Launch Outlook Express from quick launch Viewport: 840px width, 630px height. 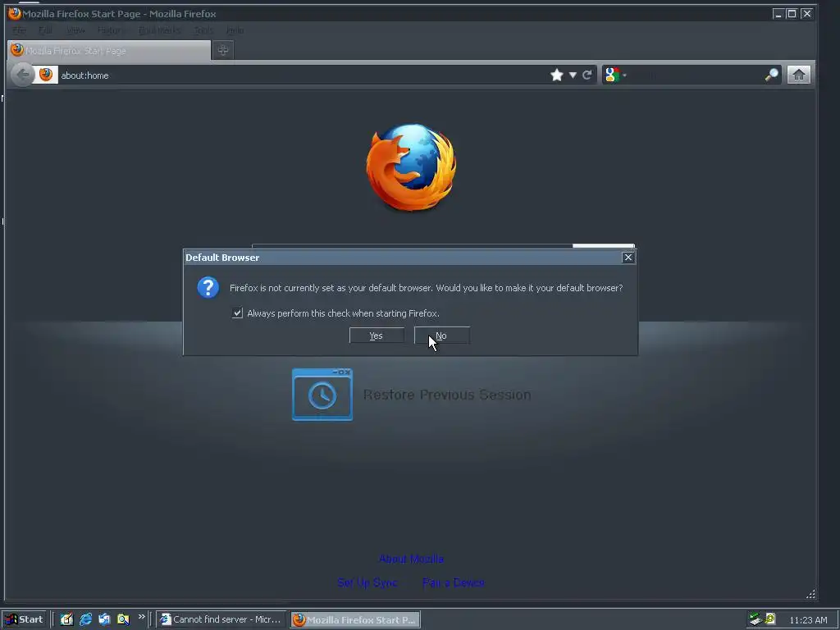[x=104, y=619]
